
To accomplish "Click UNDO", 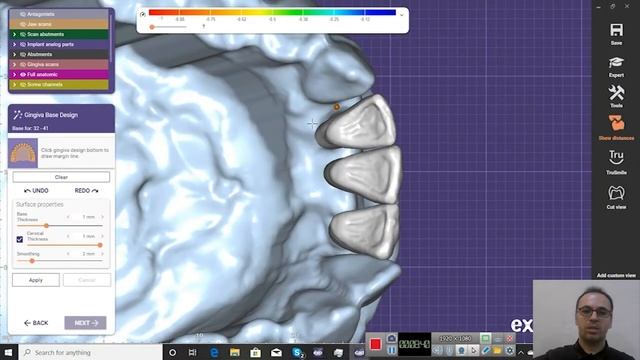I will click(36, 191).
